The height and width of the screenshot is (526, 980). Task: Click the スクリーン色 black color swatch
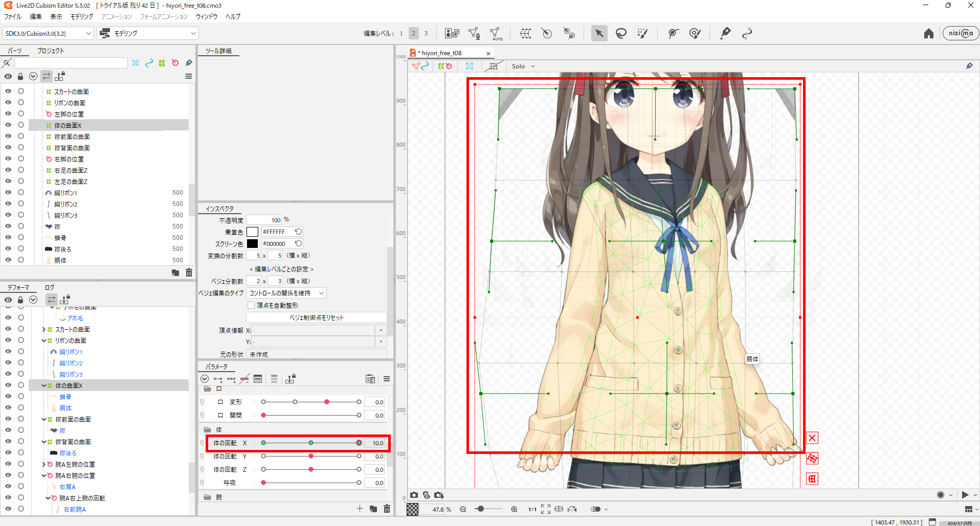coord(252,244)
